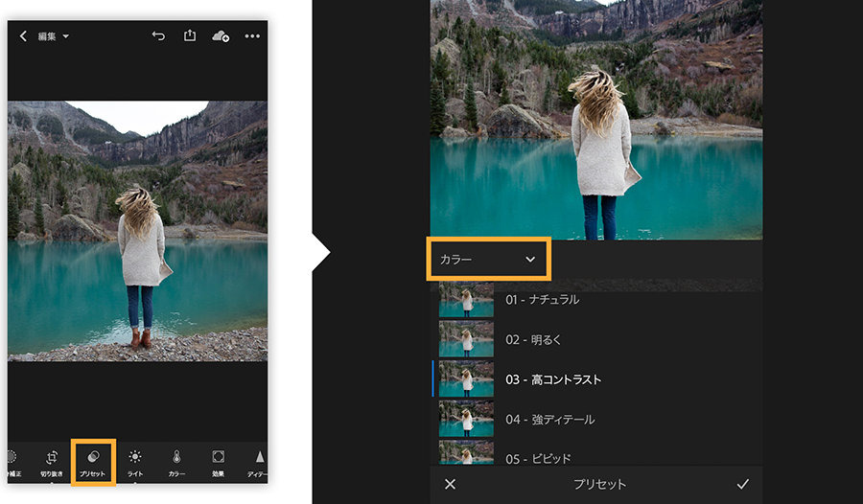Select the 切り抜き crop tool
This screenshot has width=863, height=504.
(52, 463)
